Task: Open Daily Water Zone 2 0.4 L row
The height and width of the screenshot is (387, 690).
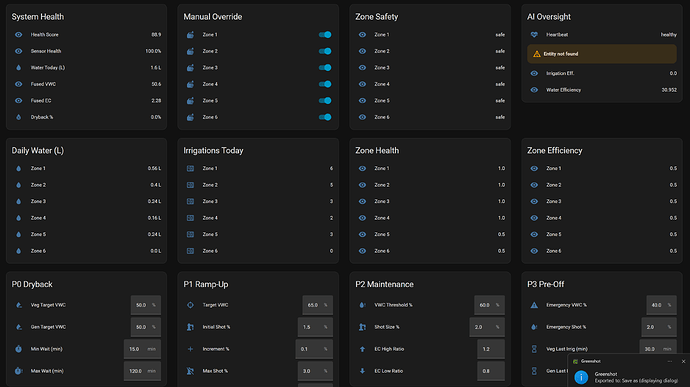Action: click(x=86, y=185)
